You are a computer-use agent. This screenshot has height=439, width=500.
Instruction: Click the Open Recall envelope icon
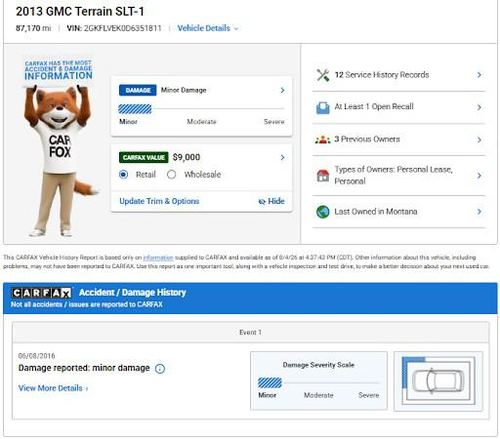click(323, 107)
